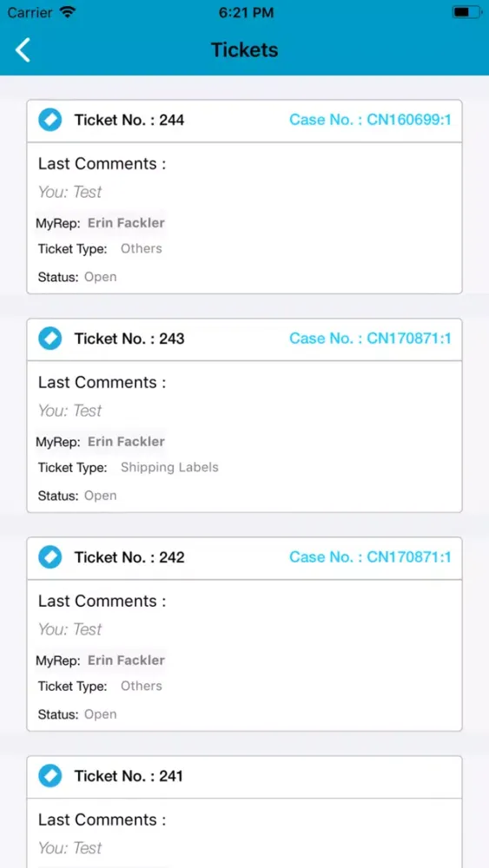Select the Ticket No. : 243 heading
The width and height of the screenshot is (489, 868).
pyautogui.click(x=129, y=339)
